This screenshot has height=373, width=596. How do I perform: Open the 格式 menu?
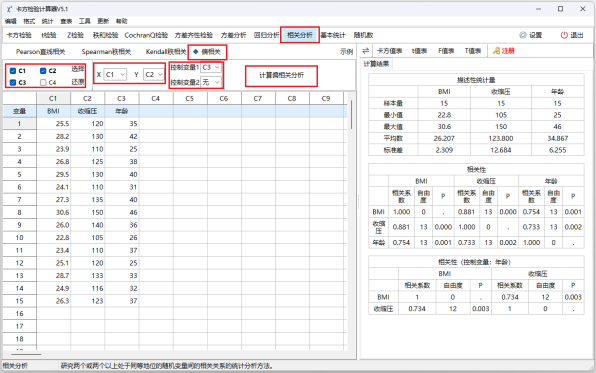tap(29, 21)
